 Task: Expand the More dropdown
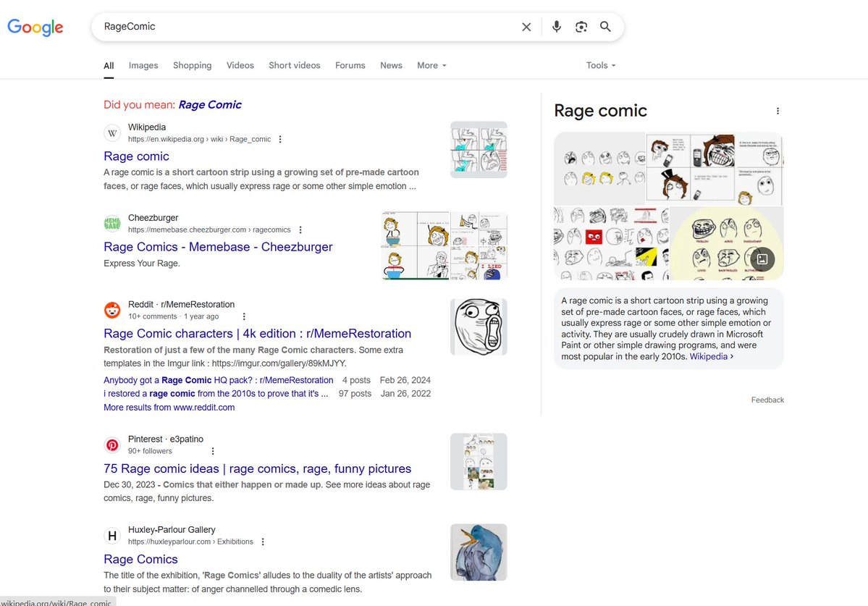click(431, 65)
